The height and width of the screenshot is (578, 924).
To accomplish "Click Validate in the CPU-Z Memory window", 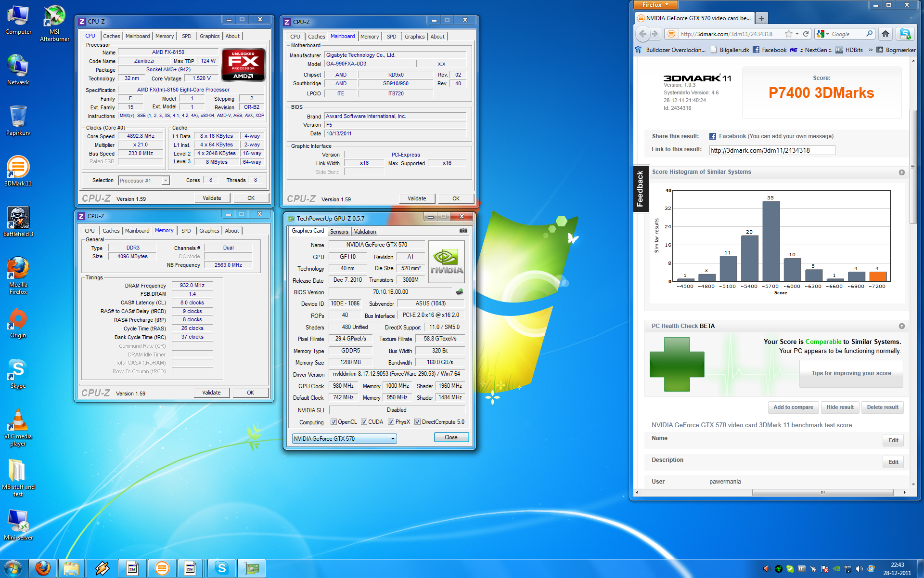I will click(212, 393).
